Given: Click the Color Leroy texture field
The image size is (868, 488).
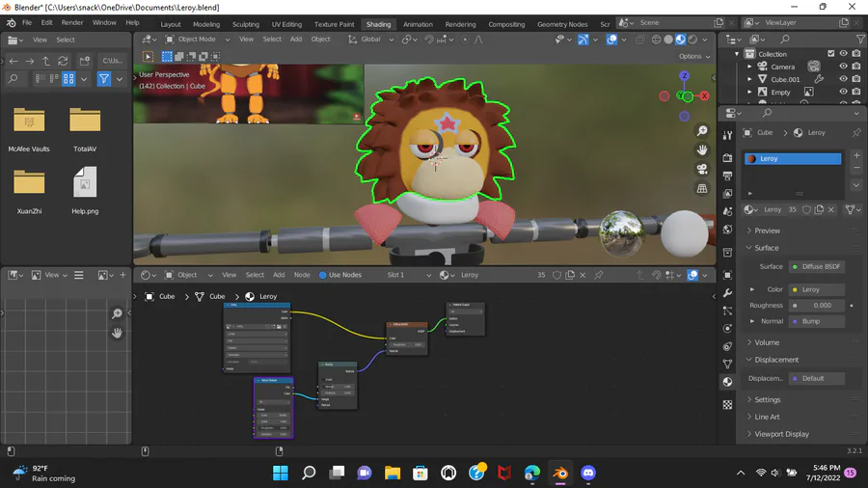Looking at the screenshot, I should (817, 289).
